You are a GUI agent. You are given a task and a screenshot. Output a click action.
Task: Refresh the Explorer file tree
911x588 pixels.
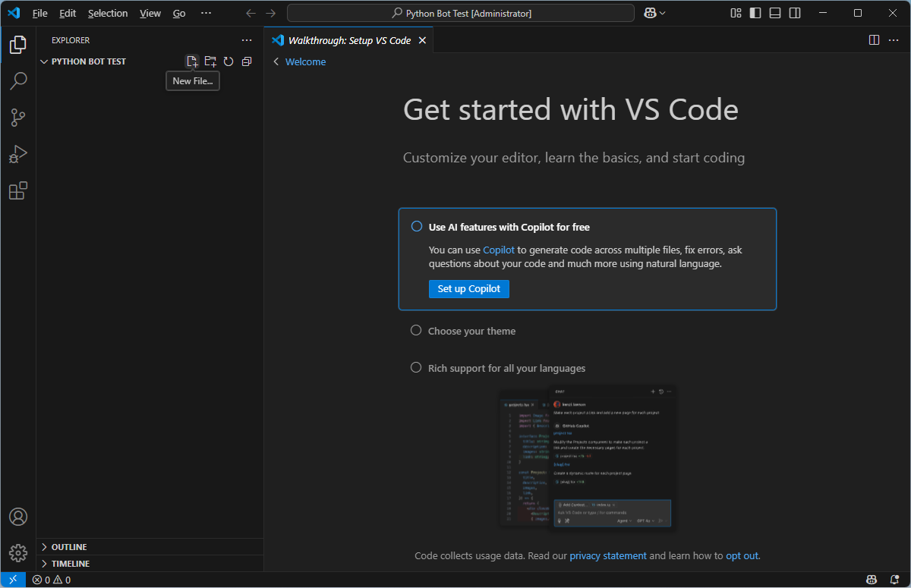[229, 61]
